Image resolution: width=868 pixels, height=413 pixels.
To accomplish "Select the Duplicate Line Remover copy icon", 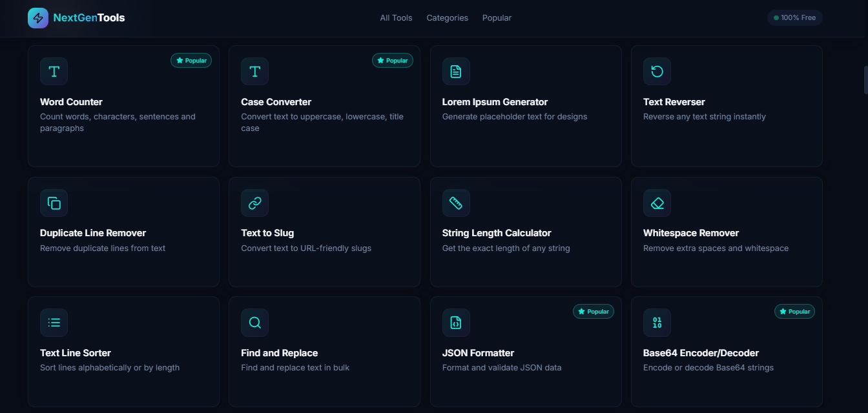I will pyautogui.click(x=54, y=203).
